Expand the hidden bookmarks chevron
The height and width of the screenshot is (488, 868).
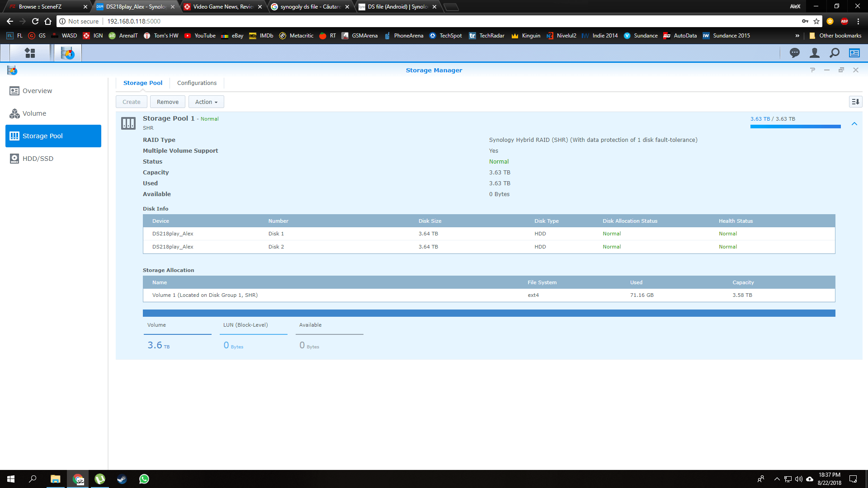[797, 36]
